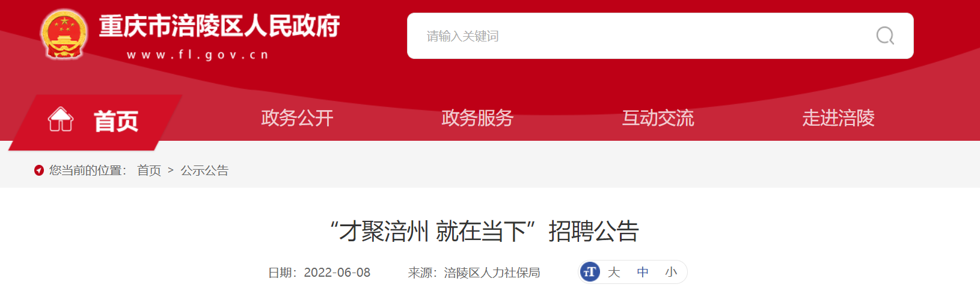Select medium font size 中

click(643, 273)
